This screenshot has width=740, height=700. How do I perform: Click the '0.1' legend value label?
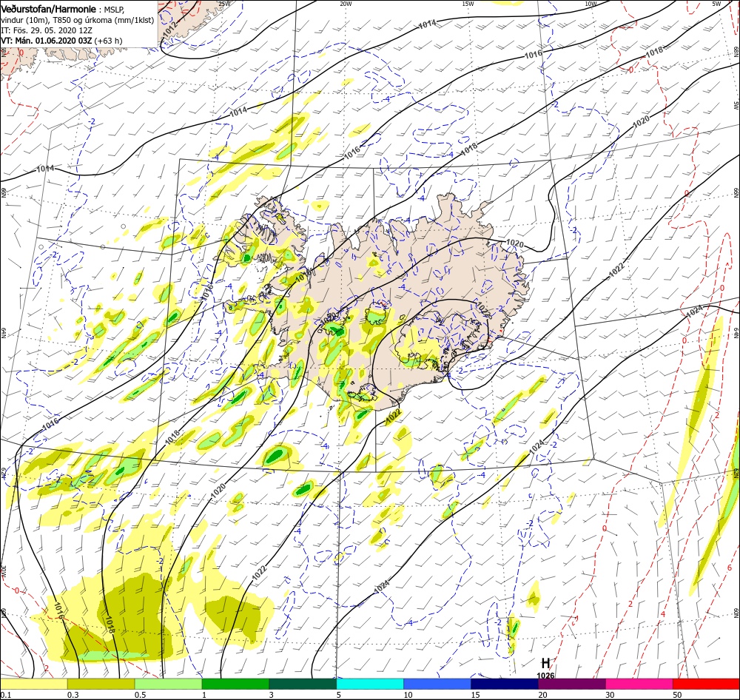[x=5, y=695]
